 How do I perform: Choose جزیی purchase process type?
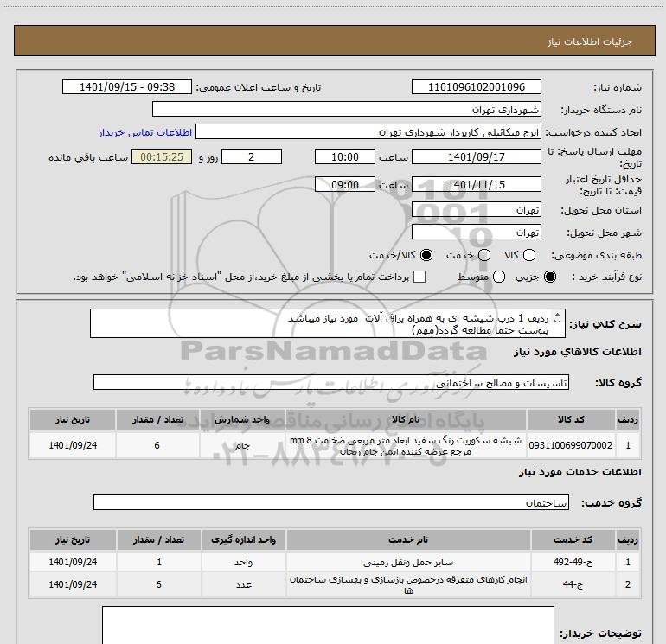[x=549, y=277]
